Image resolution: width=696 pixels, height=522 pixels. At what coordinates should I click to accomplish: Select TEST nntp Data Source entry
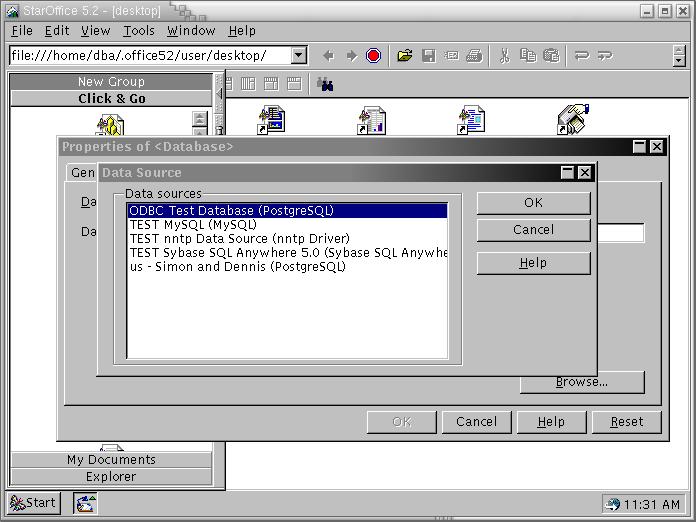click(288, 239)
